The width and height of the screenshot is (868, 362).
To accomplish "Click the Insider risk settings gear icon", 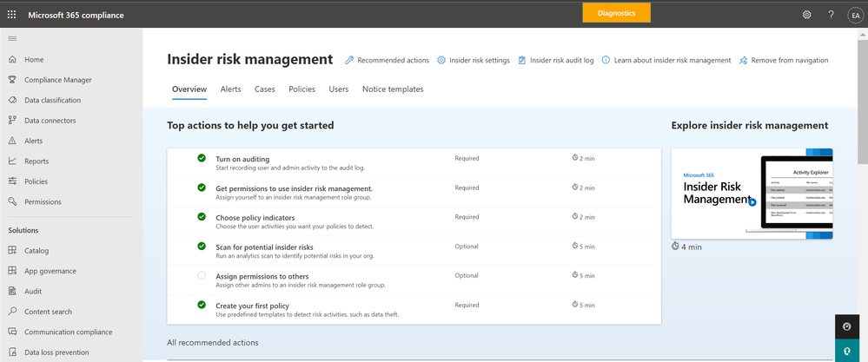I will tap(441, 60).
